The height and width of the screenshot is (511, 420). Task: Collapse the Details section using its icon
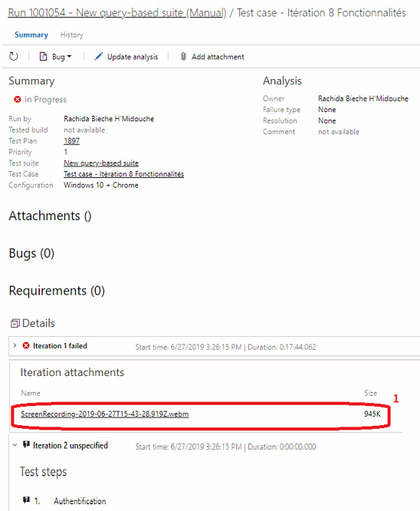click(15, 323)
